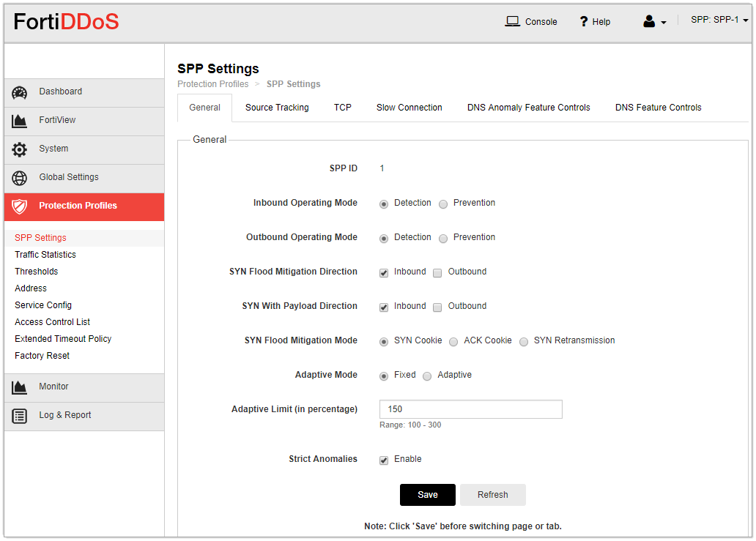Click the Save button
The height and width of the screenshot is (541, 756).
point(428,495)
